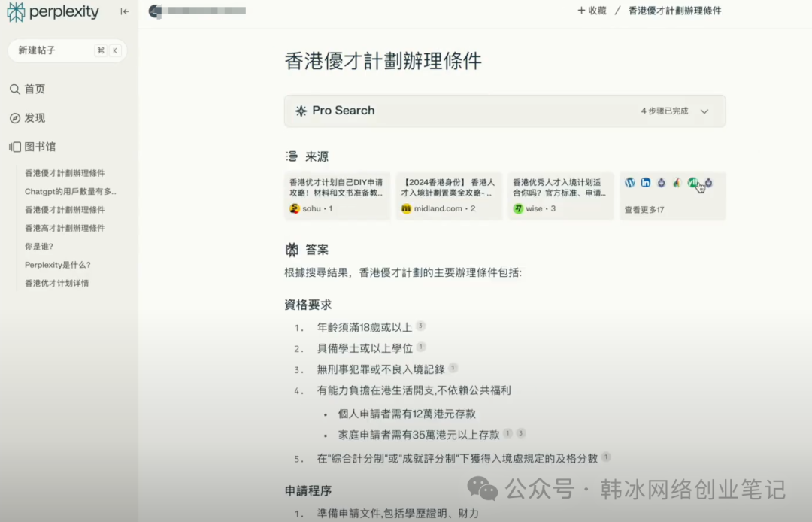Click the wise favicon
Screen dimensions: 812x522
[518, 208]
